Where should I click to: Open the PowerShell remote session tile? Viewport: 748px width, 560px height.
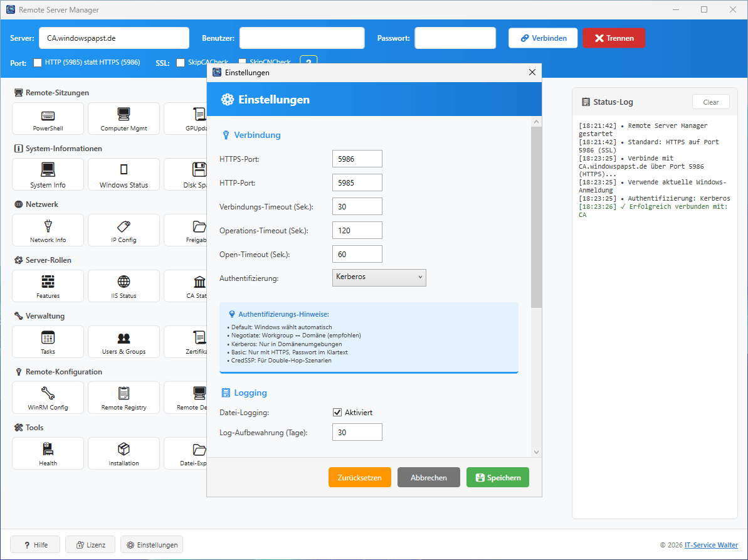click(x=48, y=119)
